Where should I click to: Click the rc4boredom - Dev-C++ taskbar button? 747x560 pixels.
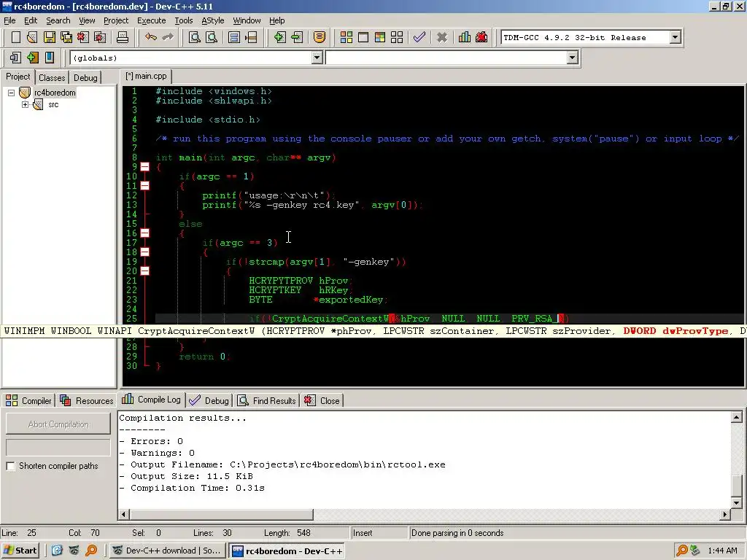pos(287,551)
